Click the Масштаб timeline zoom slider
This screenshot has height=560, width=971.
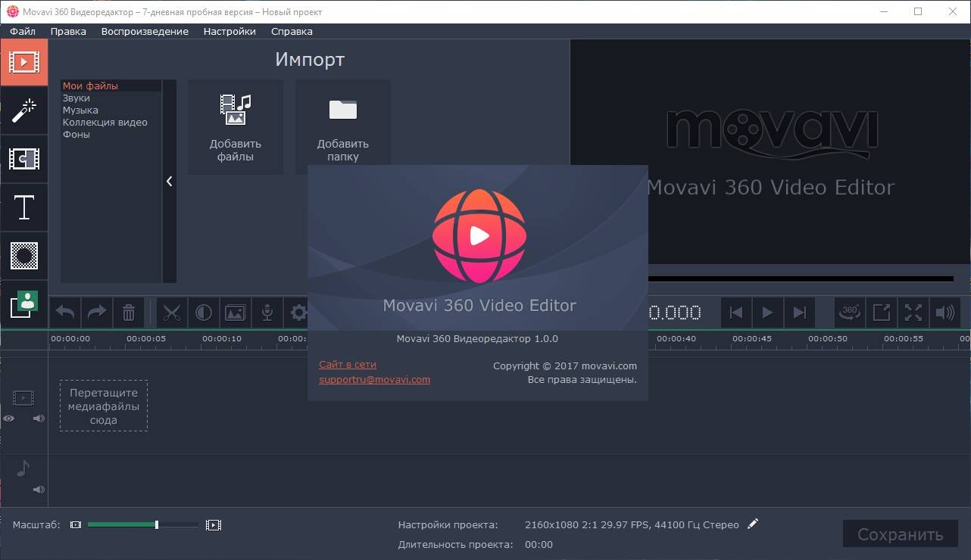[142, 524]
